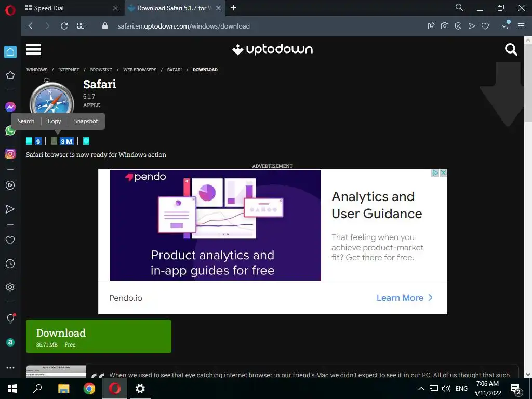This screenshot has height=399, width=532.
Task: Reload the current page
Action: [x=64, y=26]
